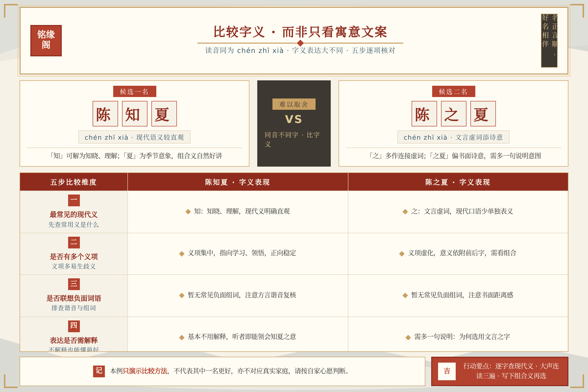Click cell 知：知晓、理解，现代义明确直观
This screenshot has width=588, height=392.
pos(238,211)
